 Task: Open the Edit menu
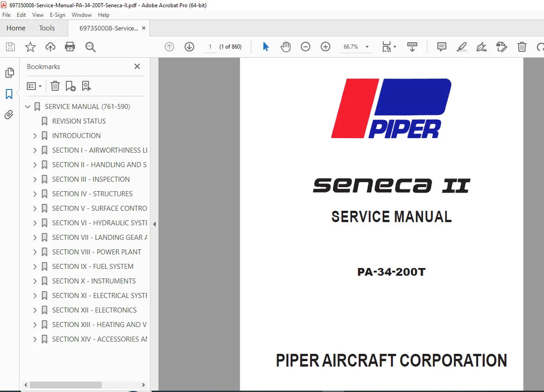point(21,15)
